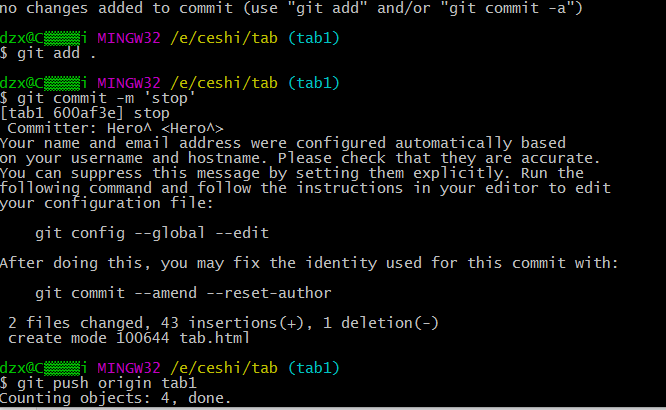Click the 'After doing this' instruction line
666x410 pixels.
pos(309,263)
